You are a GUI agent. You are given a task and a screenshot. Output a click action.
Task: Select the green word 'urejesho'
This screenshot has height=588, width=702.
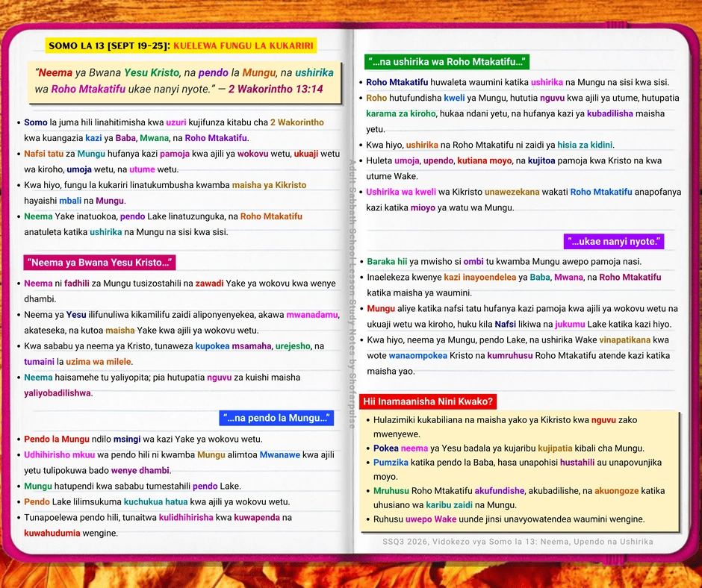pyautogui.click(x=293, y=346)
